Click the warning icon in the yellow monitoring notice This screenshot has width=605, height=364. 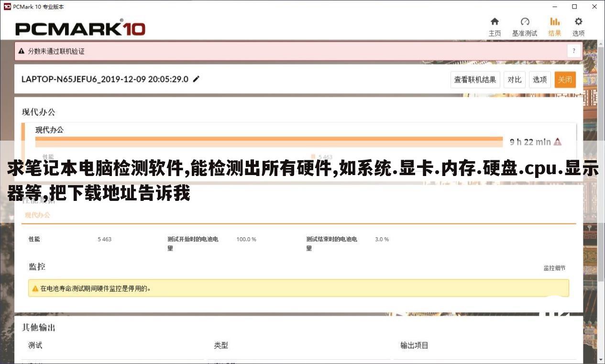[35, 288]
